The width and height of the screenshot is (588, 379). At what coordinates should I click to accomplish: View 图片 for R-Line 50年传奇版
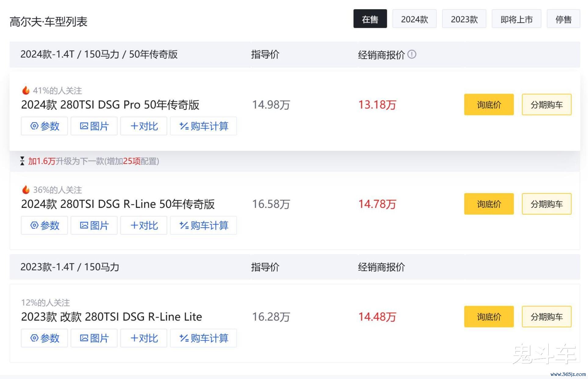(94, 226)
